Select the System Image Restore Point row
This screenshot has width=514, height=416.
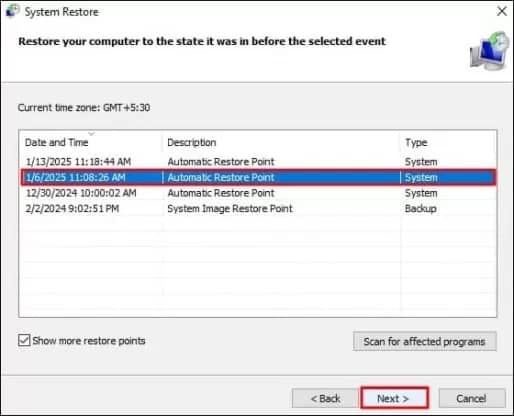coord(258,209)
